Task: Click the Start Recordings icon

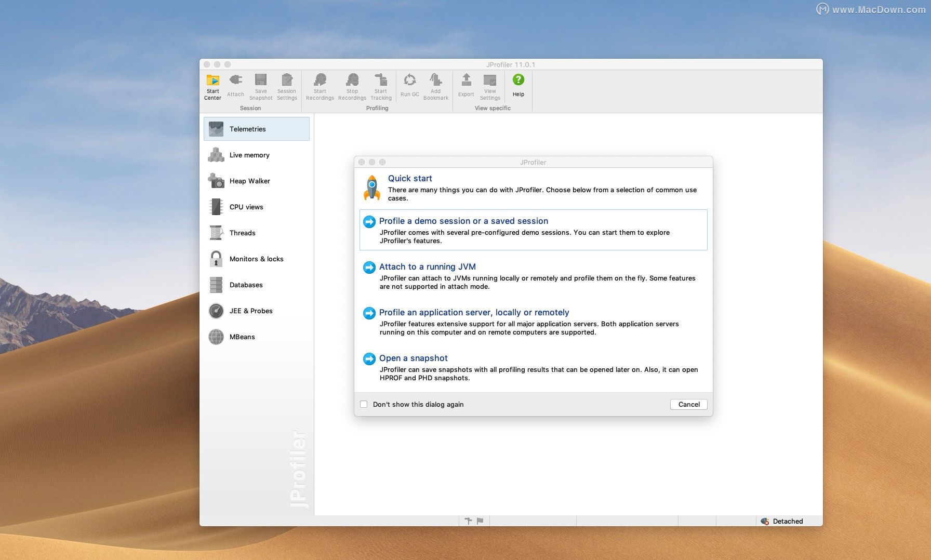Action: (320, 79)
